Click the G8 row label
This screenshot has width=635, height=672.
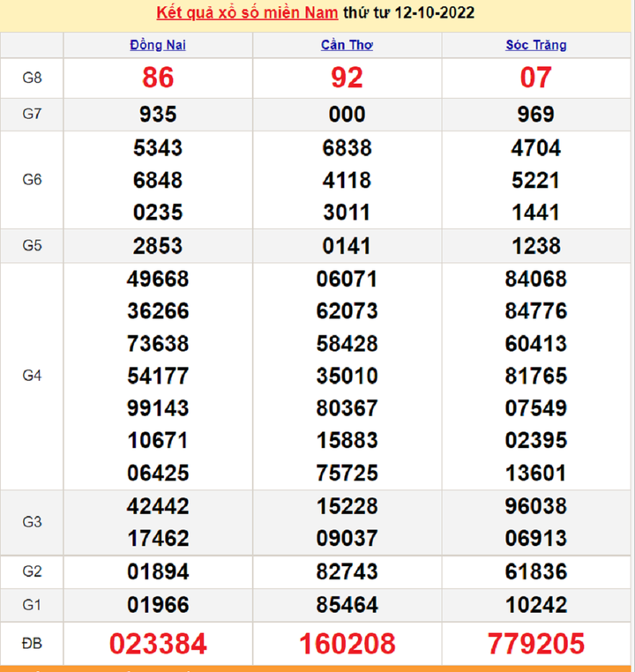(x=32, y=78)
